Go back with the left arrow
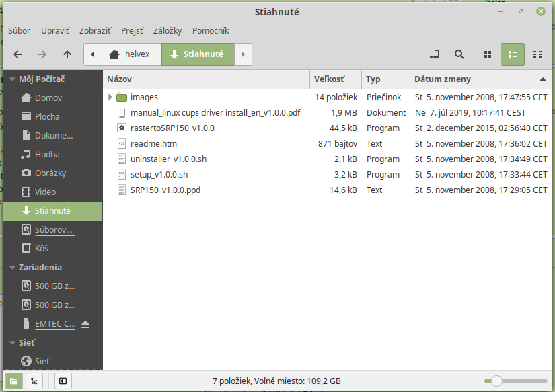The width and height of the screenshot is (555, 392). [17, 54]
